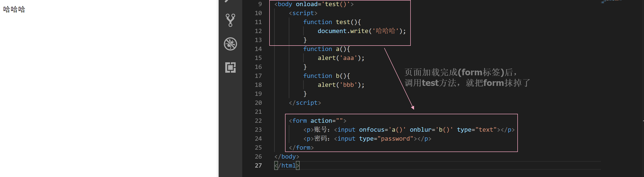Click line number 9 in the gutter

[x=260, y=4]
